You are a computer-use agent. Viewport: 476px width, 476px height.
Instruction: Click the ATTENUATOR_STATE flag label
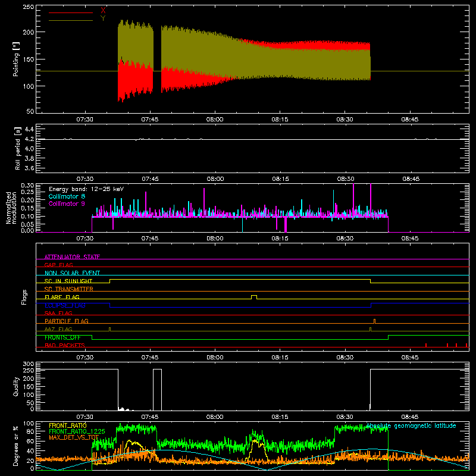[72, 257]
